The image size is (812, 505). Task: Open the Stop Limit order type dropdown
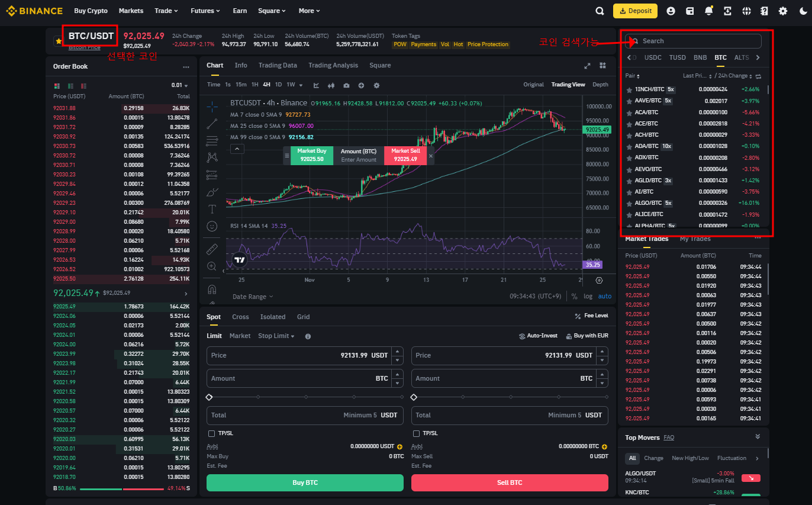point(276,336)
